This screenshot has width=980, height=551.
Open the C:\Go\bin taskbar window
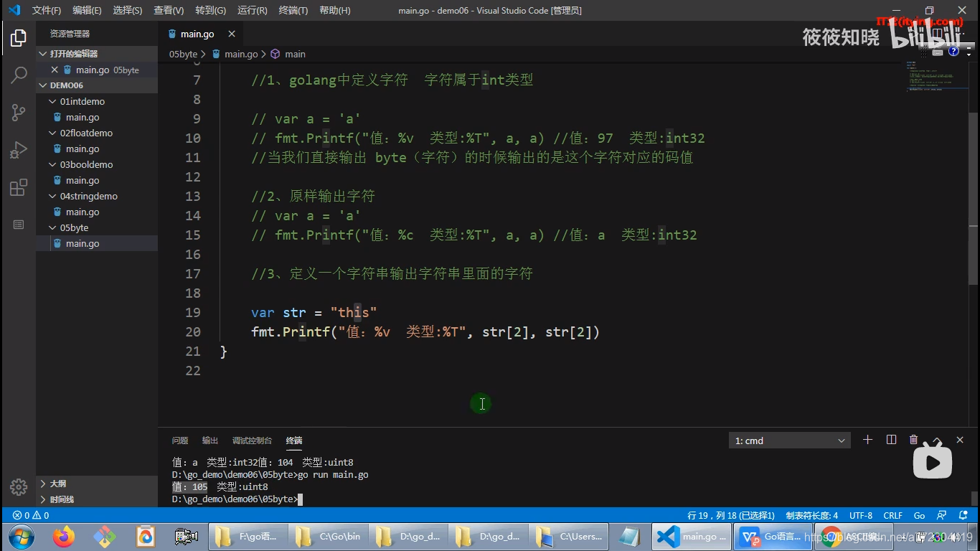tap(328, 536)
